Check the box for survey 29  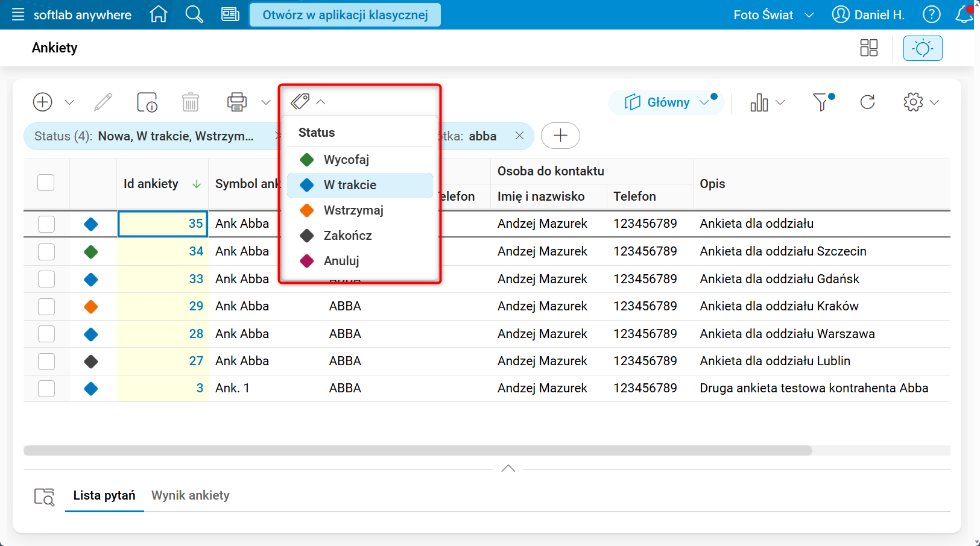46,306
